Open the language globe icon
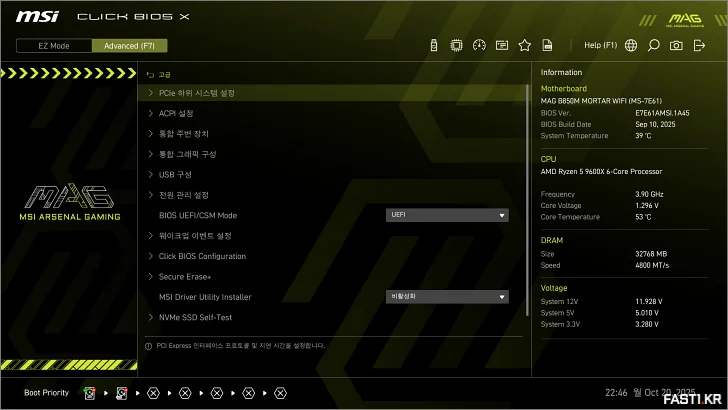Viewport: 728px width, 410px height. point(631,46)
